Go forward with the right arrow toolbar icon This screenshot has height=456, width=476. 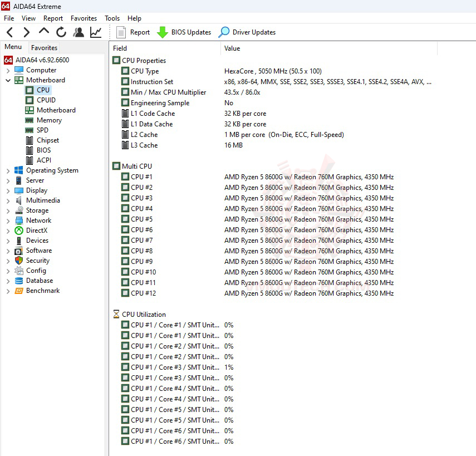[27, 32]
